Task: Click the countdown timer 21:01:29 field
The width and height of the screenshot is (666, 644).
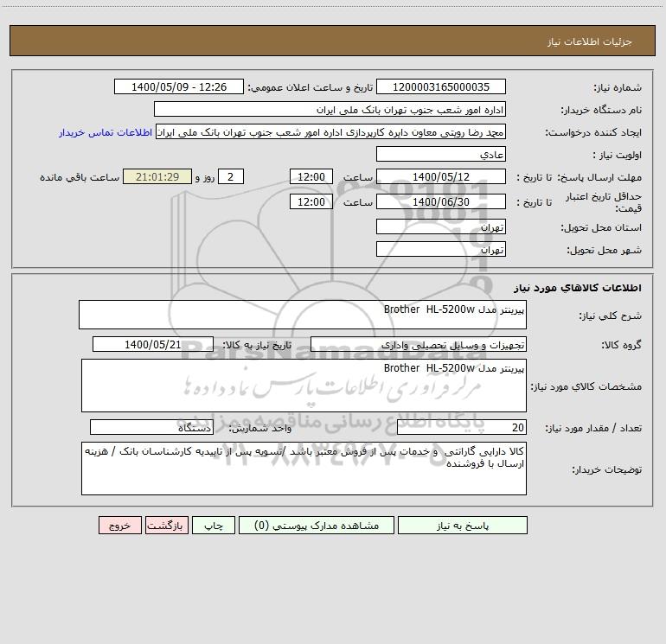Action: (x=157, y=176)
